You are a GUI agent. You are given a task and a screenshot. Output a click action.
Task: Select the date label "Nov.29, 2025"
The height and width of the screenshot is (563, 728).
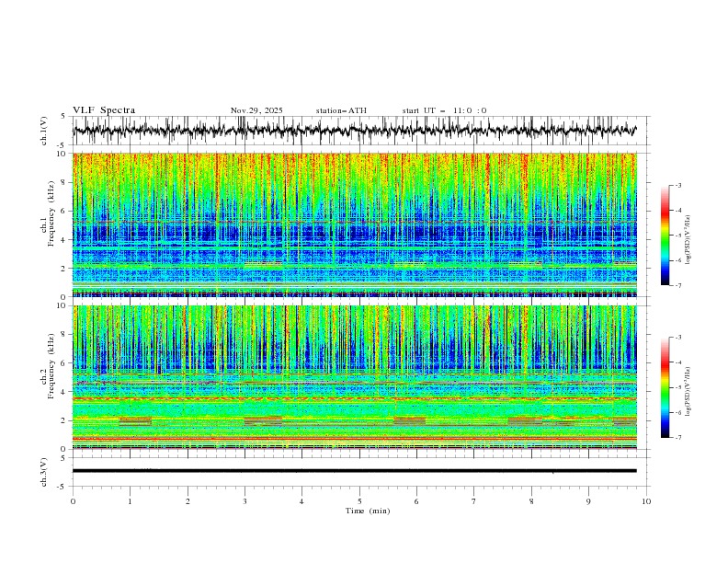pos(256,110)
